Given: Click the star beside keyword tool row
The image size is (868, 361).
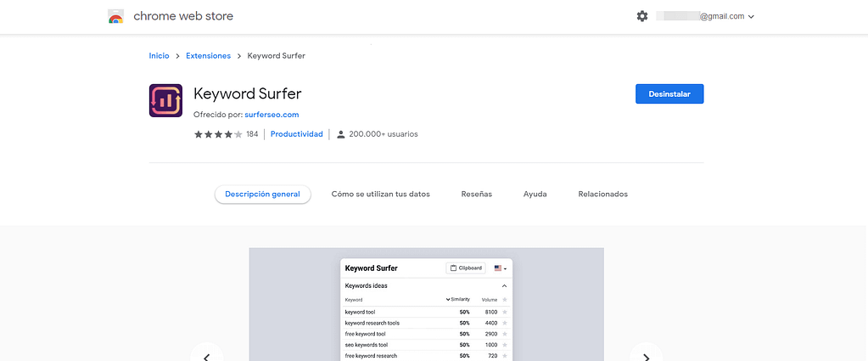Looking at the screenshot, I should coord(504,313).
